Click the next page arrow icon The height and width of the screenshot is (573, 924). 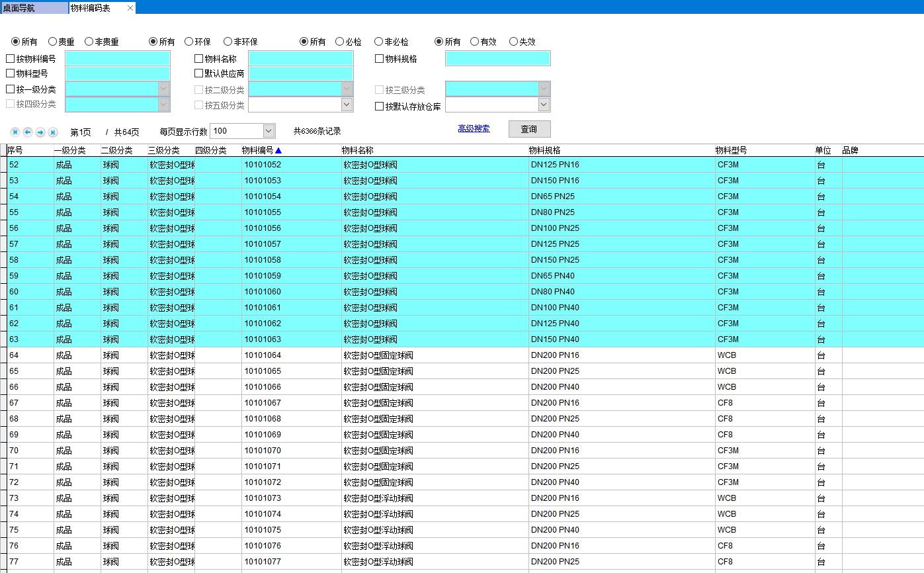point(40,132)
